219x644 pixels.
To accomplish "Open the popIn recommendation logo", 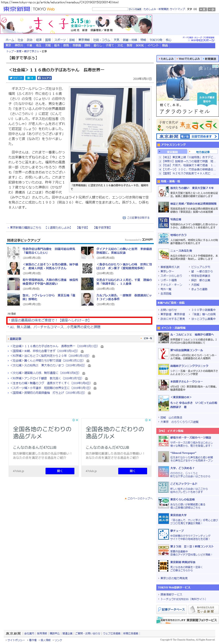I will point(148,240).
